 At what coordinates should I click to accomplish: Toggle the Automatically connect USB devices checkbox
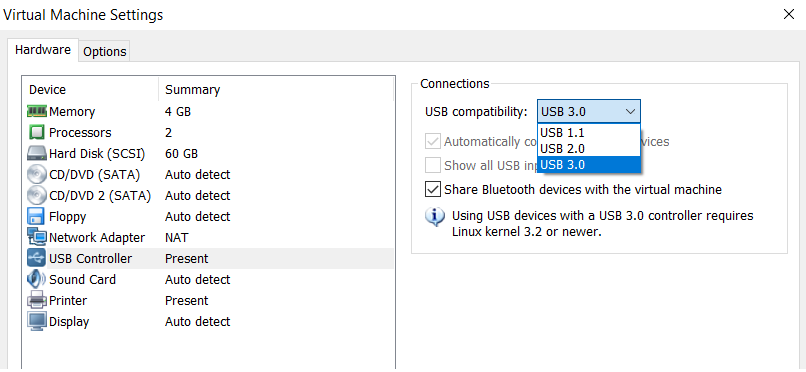click(433, 141)
